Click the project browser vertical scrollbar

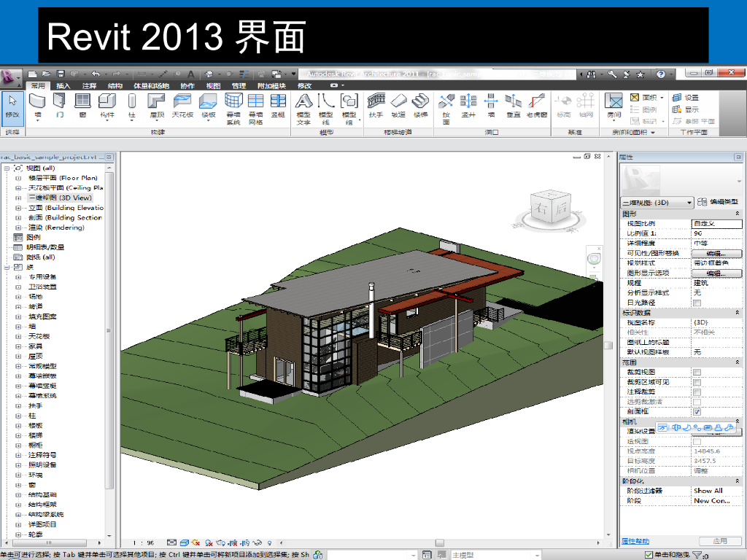point(110,328)
